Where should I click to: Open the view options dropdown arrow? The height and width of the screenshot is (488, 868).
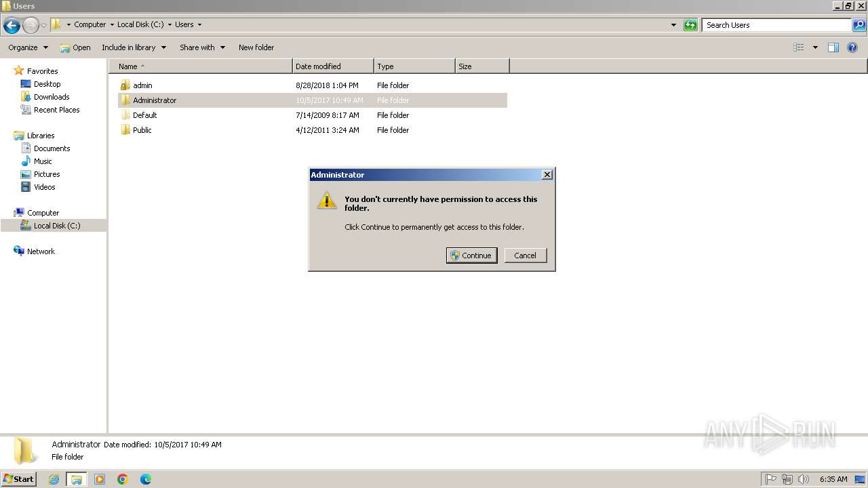815,47
